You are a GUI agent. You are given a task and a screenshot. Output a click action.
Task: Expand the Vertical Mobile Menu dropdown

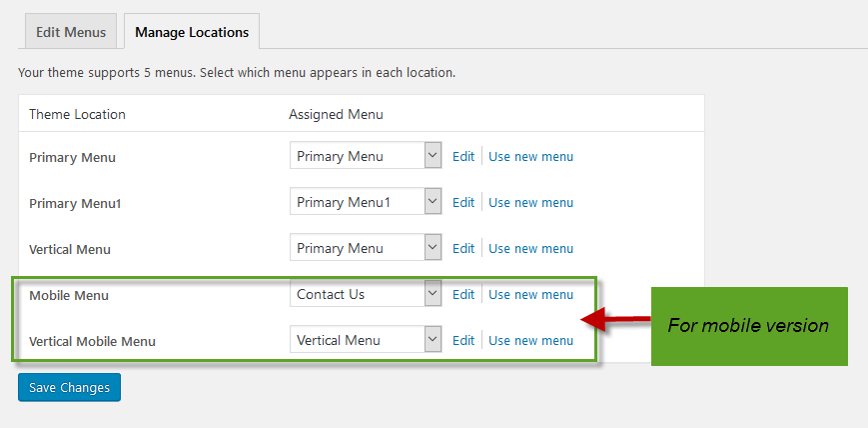point(366,340)
